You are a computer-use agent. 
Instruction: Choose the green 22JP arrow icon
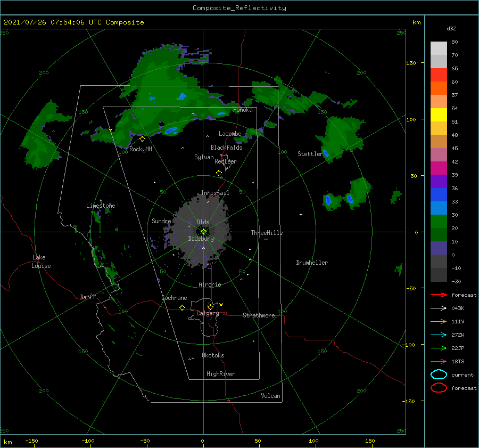pos(439,348)
